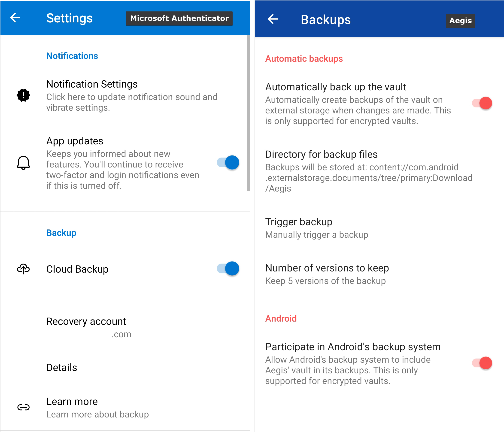Toggle the App updates switch
This screenshot has height=432, width=504.
(228, 162)
